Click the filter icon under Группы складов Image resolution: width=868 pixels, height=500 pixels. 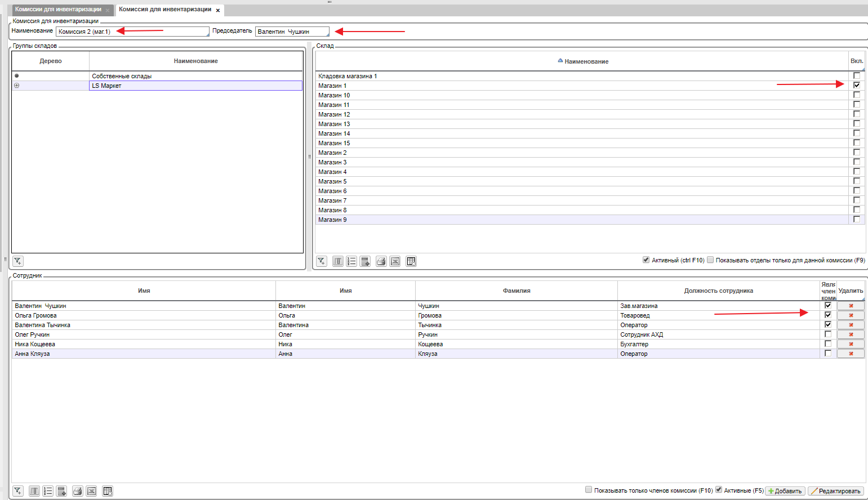coord(18,261)
